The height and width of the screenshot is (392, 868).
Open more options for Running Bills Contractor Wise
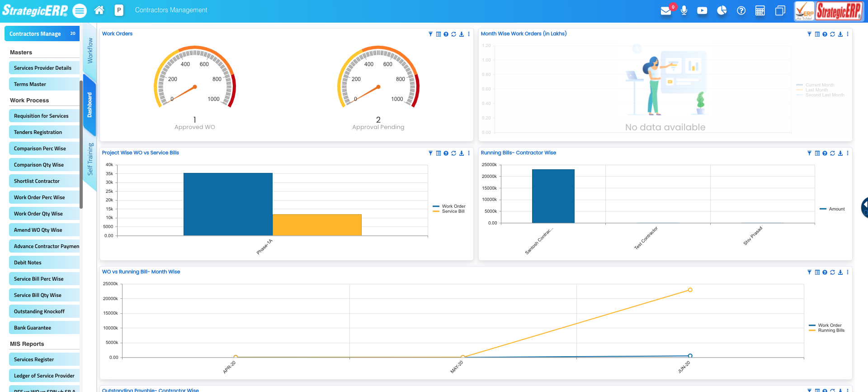[848, 153]
